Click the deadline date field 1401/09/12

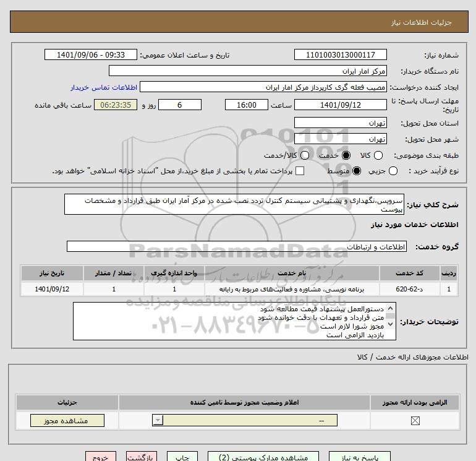pos(340,105)
